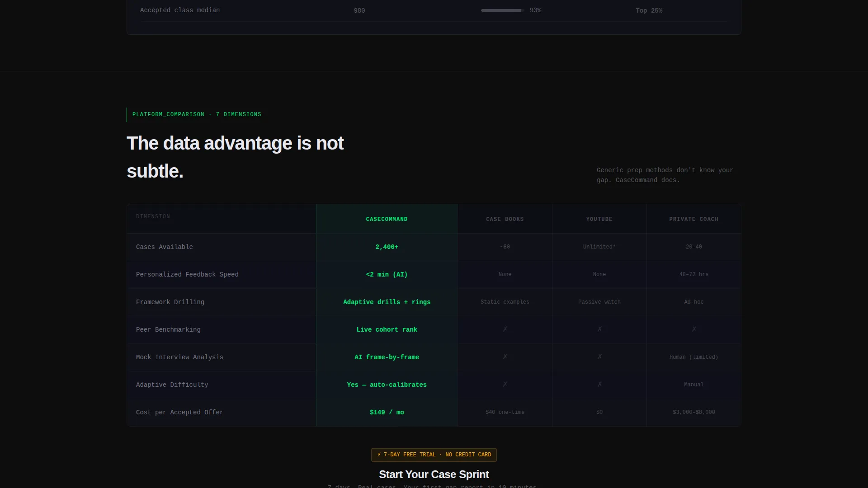Click the 'Mock Interview Analysis' row label
Image resolution: width=868 pixels, height=488 pixels.
pos(179,357)
